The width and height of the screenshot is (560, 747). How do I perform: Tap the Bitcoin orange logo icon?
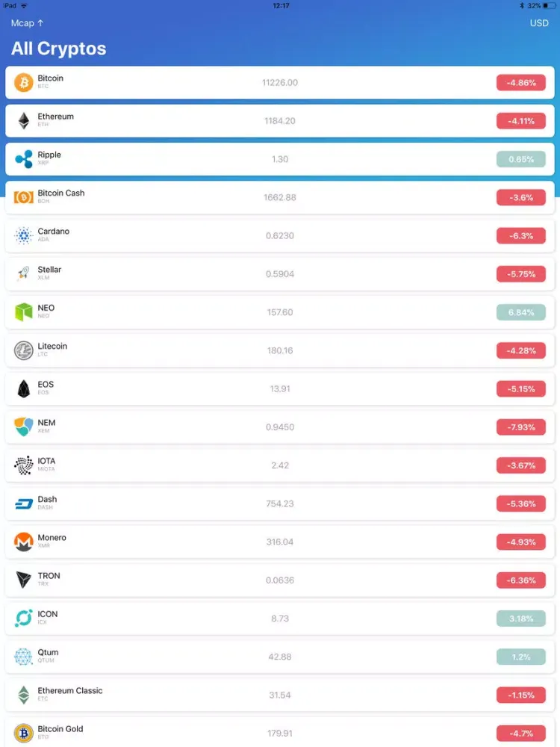click(x=24, y=82)
